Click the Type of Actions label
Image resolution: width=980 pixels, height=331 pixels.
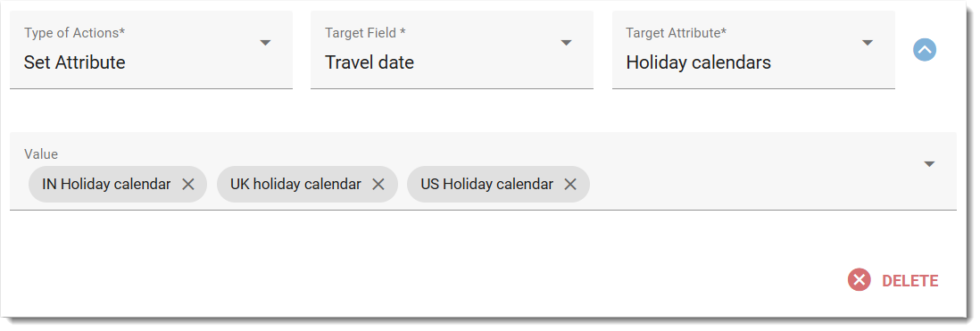click(74, 33)
